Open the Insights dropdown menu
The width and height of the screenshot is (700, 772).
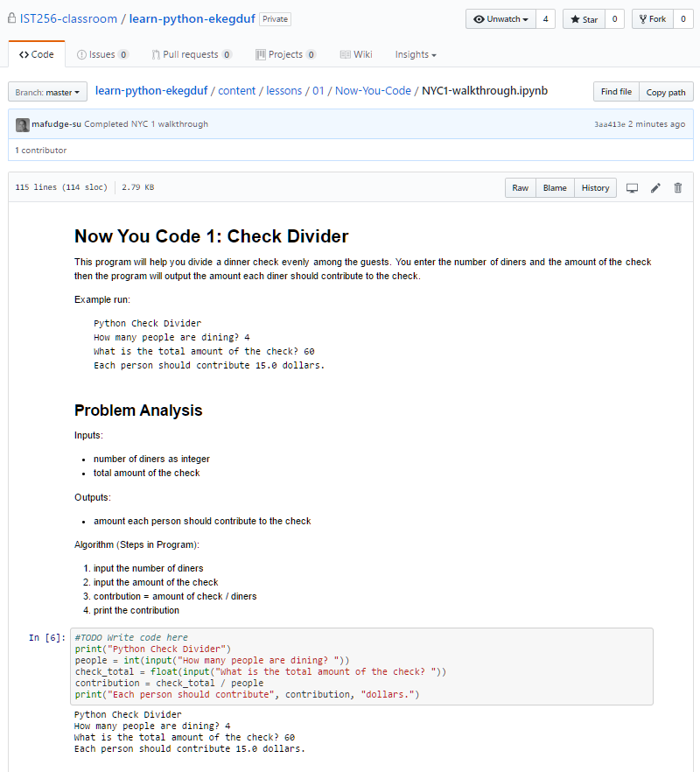click(415, 54)
